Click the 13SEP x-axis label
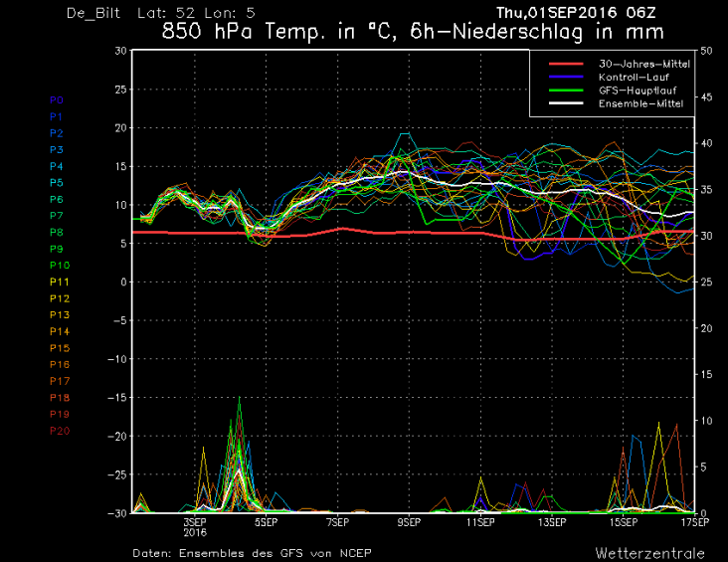 click(552, 522)
